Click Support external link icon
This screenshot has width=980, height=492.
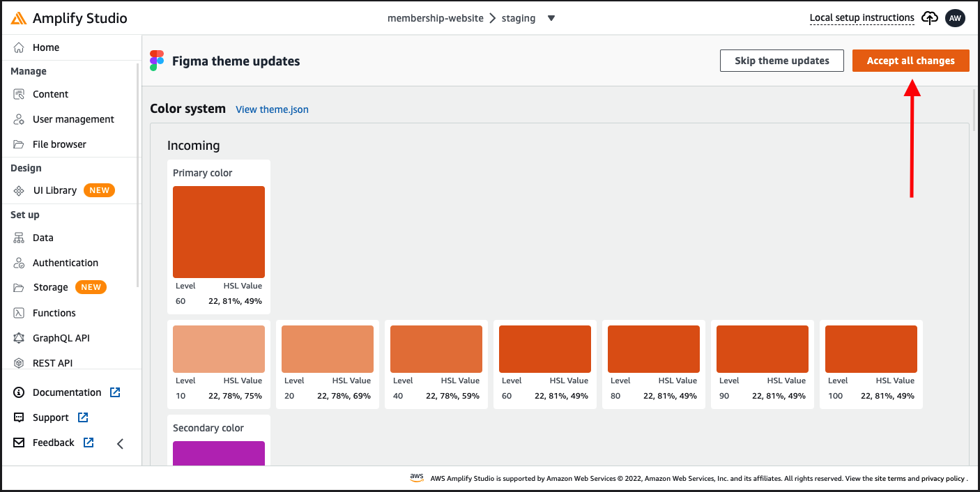pyautogui.click(x=83, y=417)
